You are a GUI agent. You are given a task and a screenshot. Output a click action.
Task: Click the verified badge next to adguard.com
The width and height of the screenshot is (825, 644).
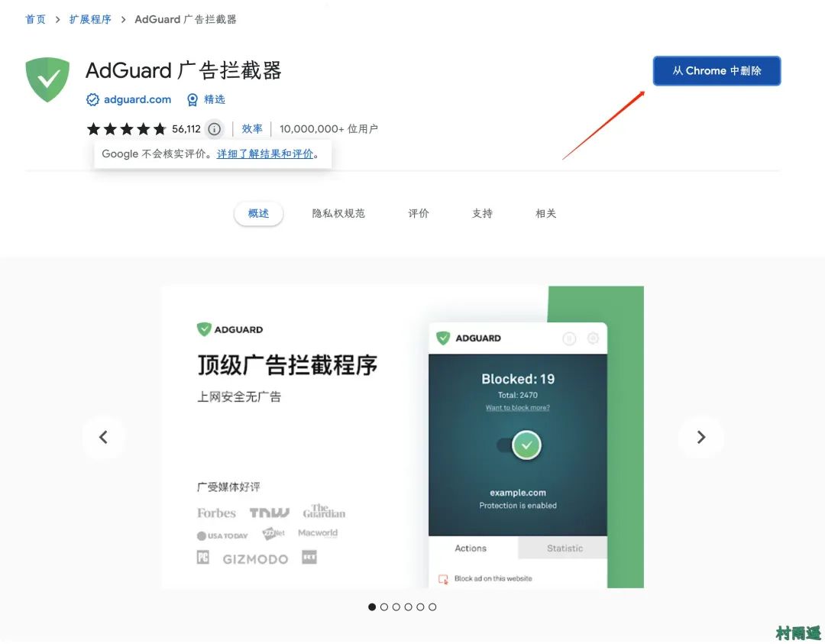coord(92,99)
